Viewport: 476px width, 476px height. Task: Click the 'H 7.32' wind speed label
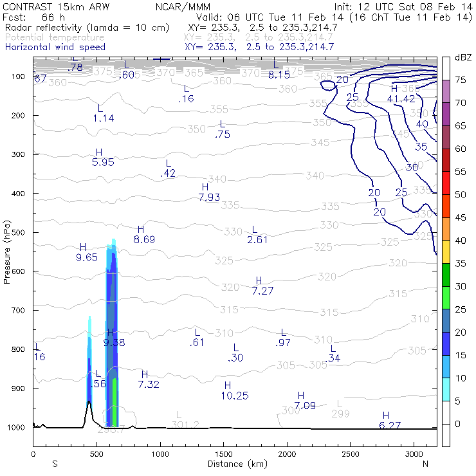click(x=149, y=380)
